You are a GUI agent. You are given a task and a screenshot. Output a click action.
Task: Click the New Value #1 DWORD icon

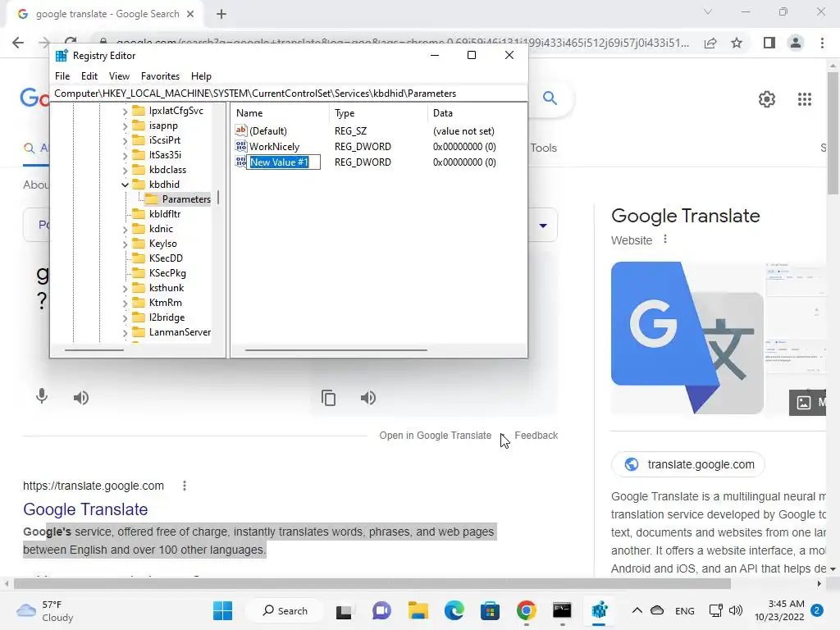pos(241,162)
